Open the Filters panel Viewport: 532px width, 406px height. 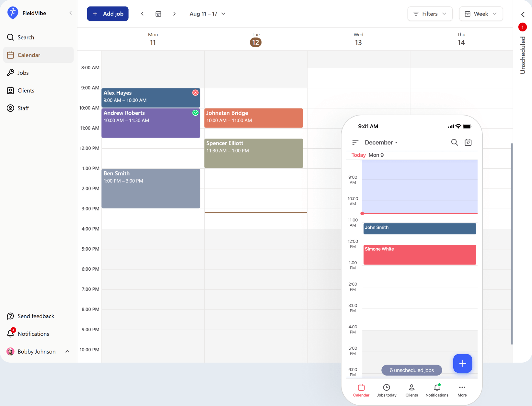coord(430,14)
